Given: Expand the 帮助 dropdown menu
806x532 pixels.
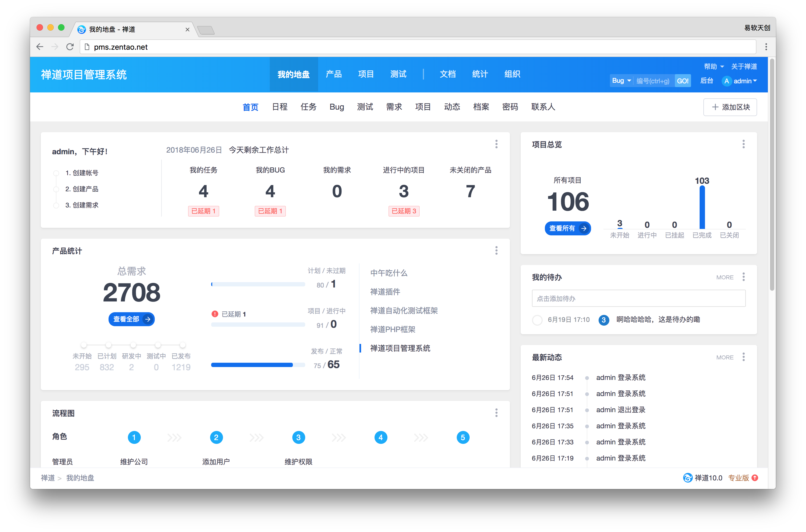Looking at the screenshot, I should 714,67.
